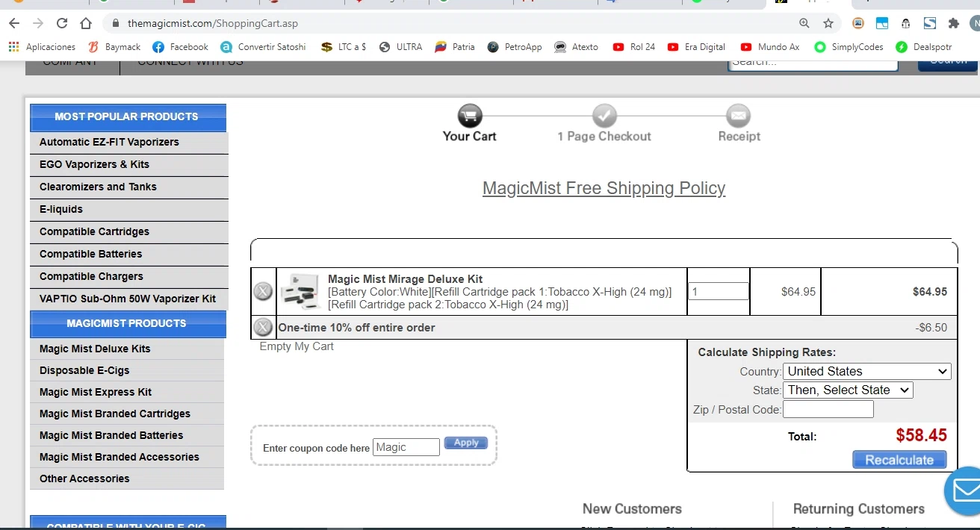The width and height of the screenshot is (980, 530).
Task: Reload the current page
Action: coord(62,23)
